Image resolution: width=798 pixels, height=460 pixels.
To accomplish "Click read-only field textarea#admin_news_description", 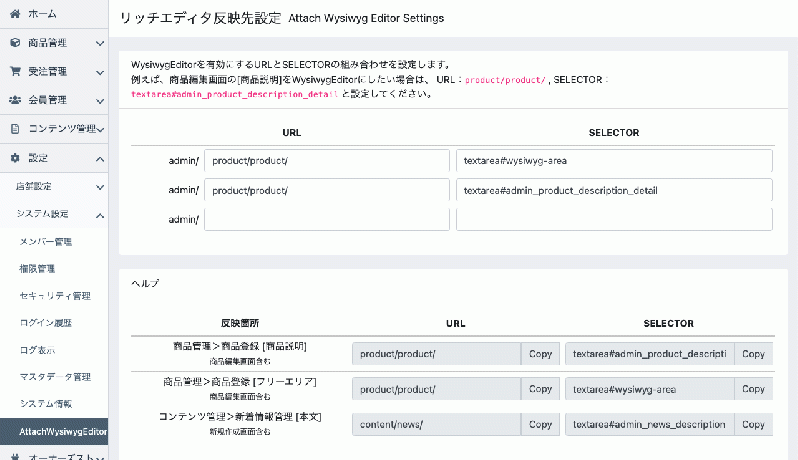I will [650, 424].
